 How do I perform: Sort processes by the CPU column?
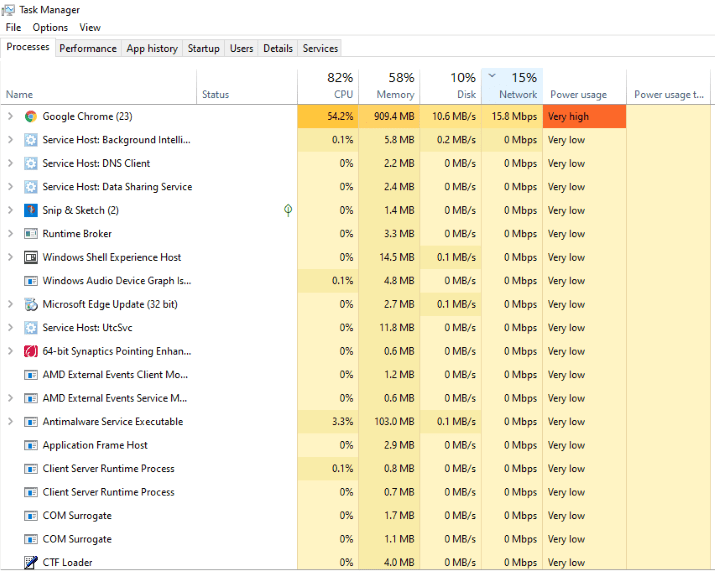[328, 86]
